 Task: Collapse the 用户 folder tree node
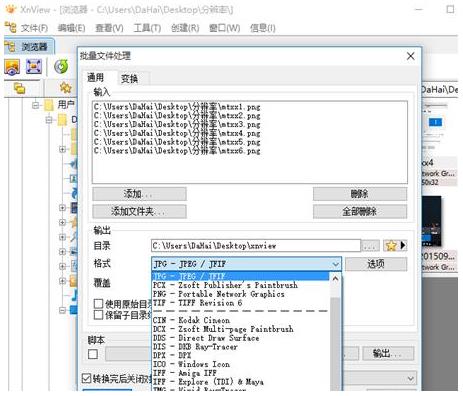tap(35, 105)
